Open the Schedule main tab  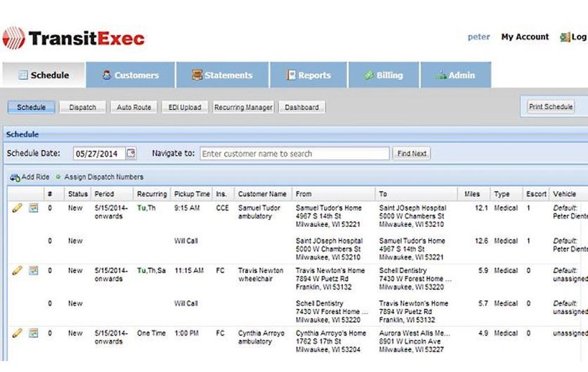(44, 75)
